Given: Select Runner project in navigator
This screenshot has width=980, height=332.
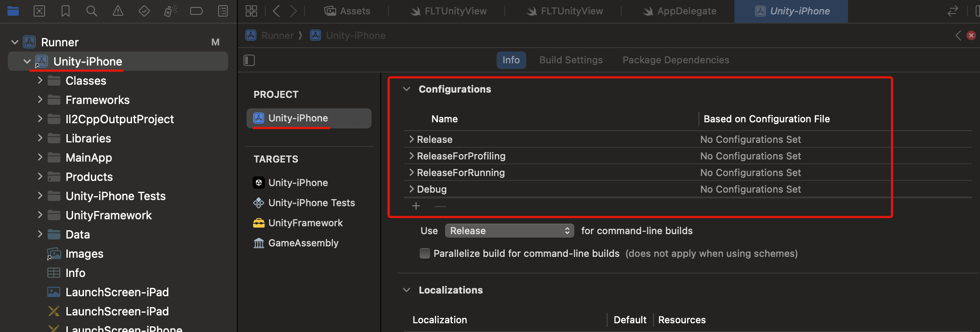Looking at the screenshot, I should pos(60,42).
